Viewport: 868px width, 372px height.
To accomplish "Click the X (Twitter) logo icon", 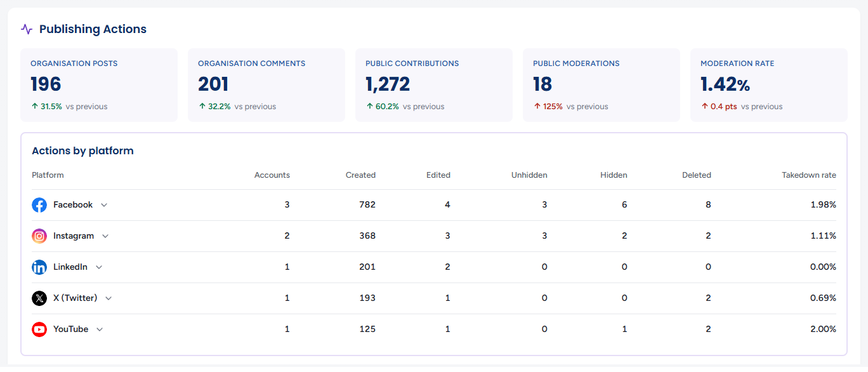I will 39,298.
